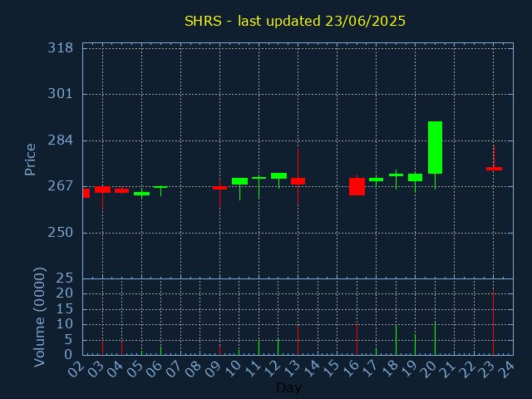Click the 301 price axis label
This screenshot has height=399, width=532.
point(61,94)
